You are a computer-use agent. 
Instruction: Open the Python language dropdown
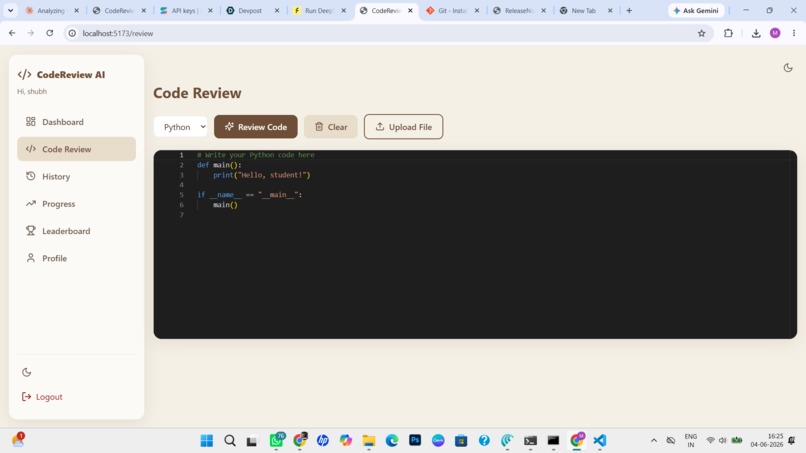pyautogui.click(x=180, y=126)
